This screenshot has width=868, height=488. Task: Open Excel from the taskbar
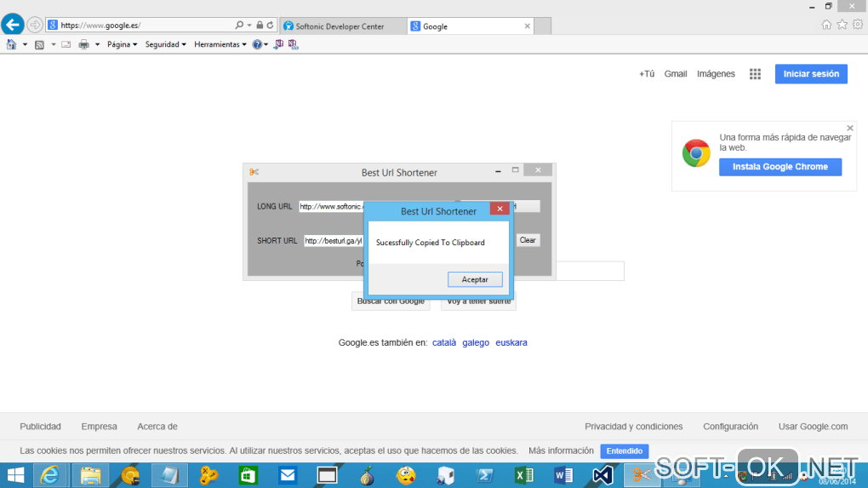523,475
